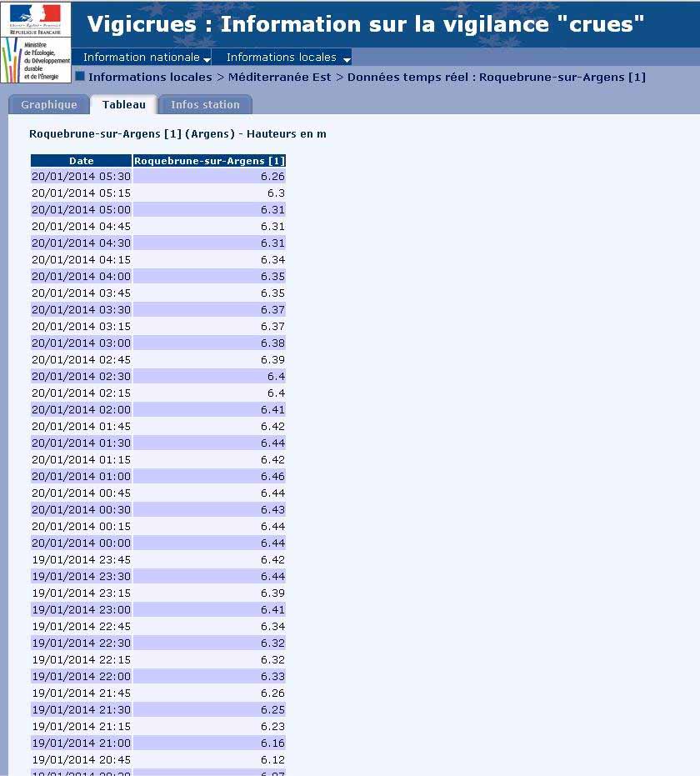The height and width of the screenshot is (776, 700).
Task: Click the 6.23 value in the 21:15 row
Action: click(x=272, y=726)
